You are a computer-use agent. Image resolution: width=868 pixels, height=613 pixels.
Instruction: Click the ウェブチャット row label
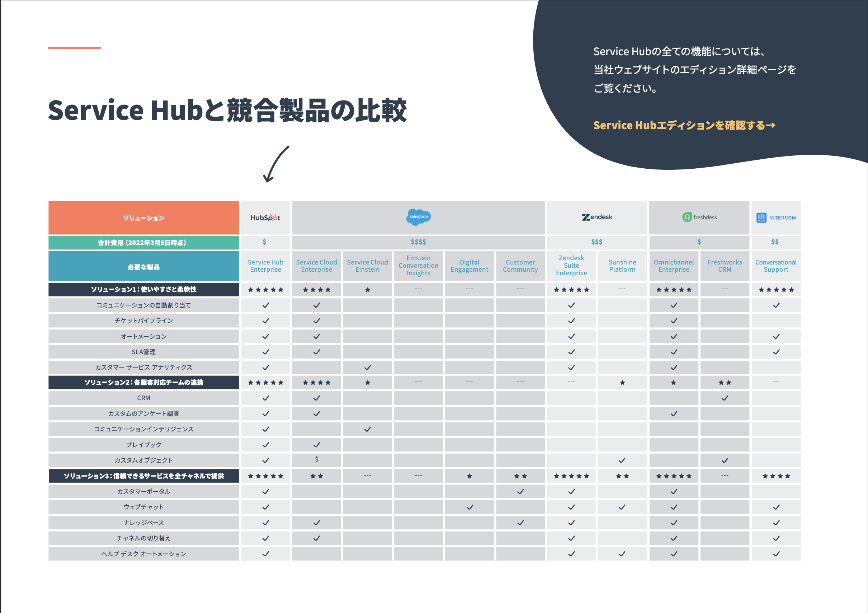point(144,507)
